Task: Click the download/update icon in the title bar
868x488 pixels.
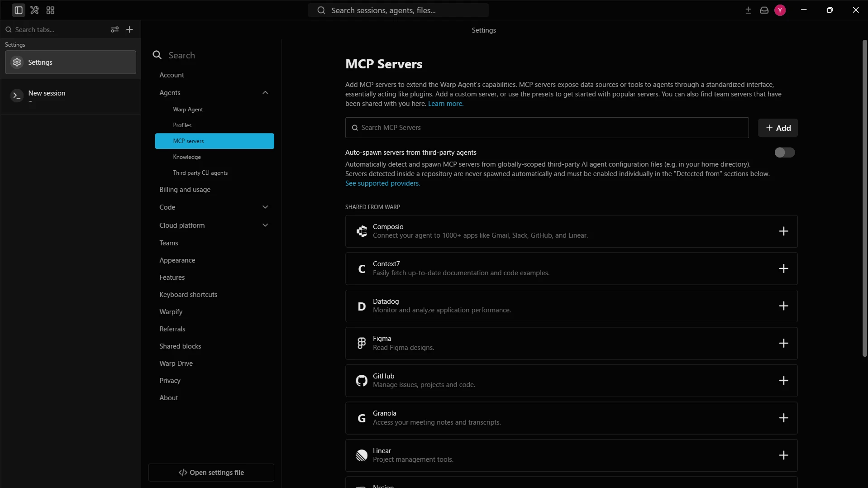Action: 748,10
